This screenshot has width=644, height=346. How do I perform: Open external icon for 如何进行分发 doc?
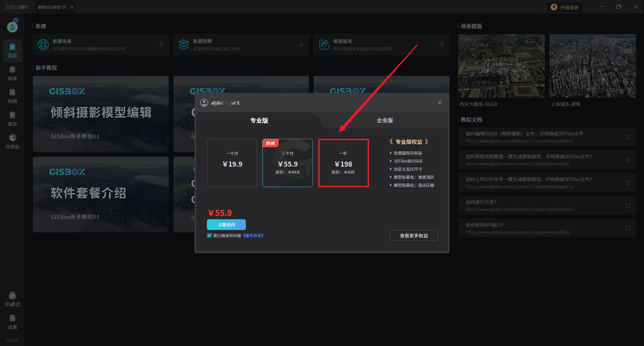pos(628,205)
